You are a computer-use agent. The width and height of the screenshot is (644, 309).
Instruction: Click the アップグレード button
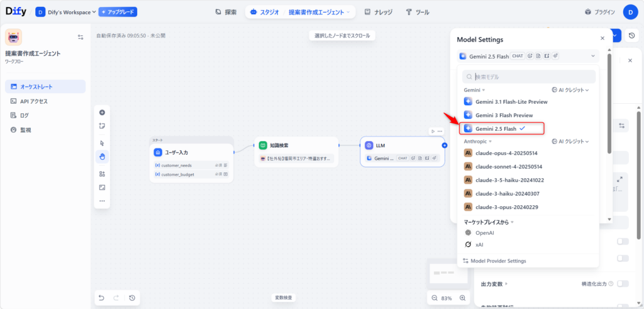click(118, 12)
